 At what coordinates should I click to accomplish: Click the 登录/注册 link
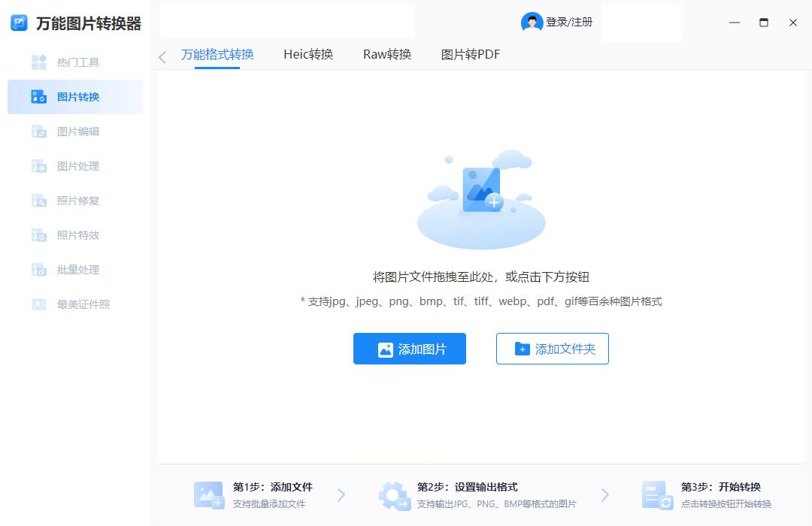[569, 23]
